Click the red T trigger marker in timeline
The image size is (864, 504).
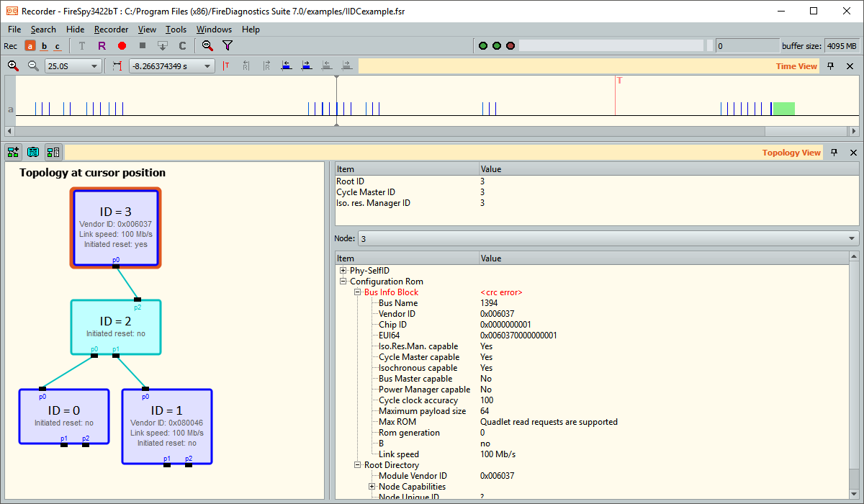pos(619,81)
